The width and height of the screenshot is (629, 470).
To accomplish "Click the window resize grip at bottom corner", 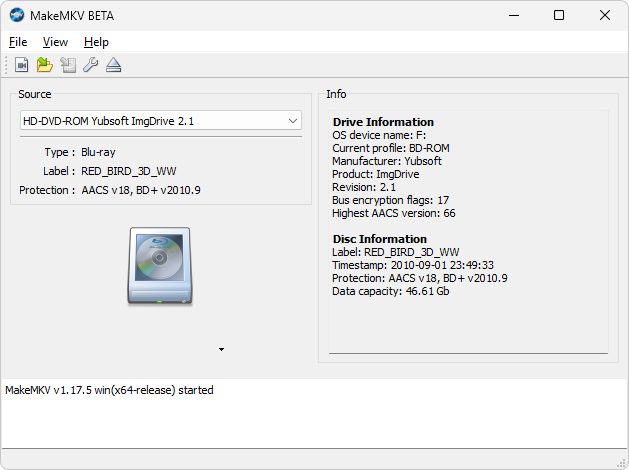I will (621, 463).
